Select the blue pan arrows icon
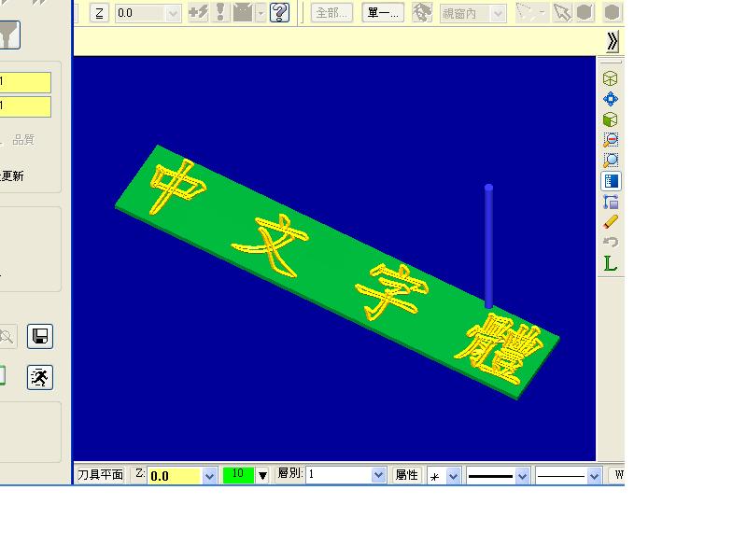Viewport: 747px width, 560px height. [x=611, y=99]
